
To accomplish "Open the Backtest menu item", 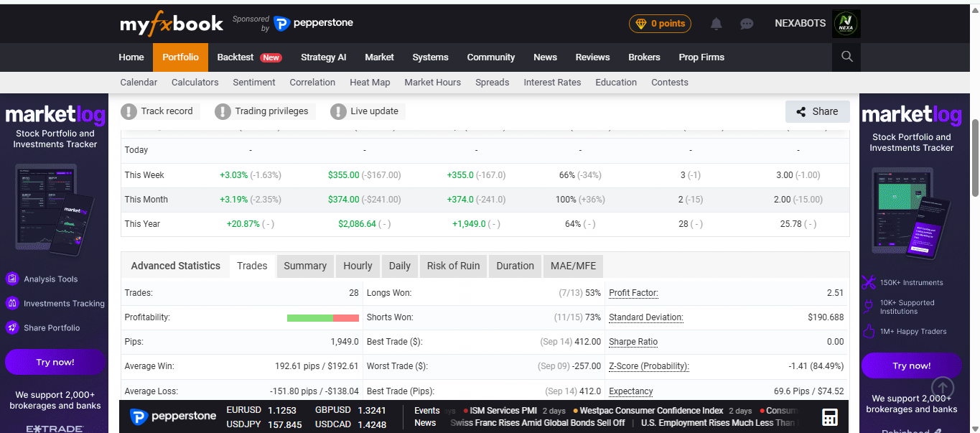I will 249,57.
